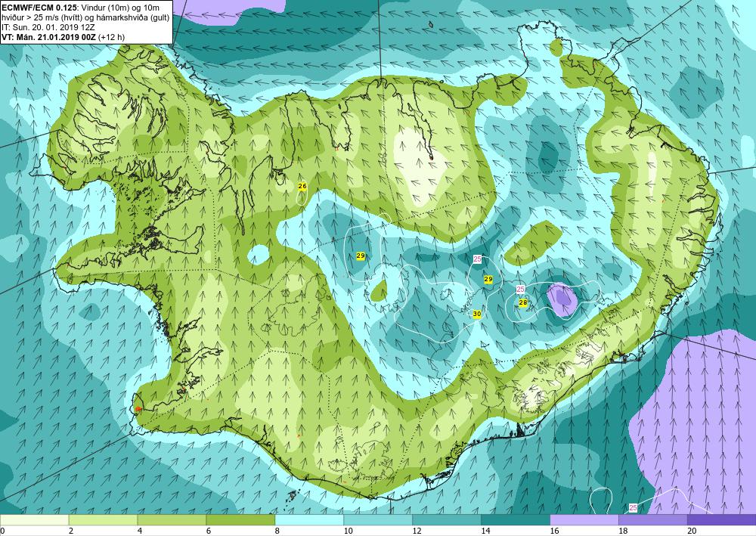Select the 14–16 m/s dark teal legend swatch
Image resolution: width=756 pixels, height=536 pixels.
click(x=516, y=520)
